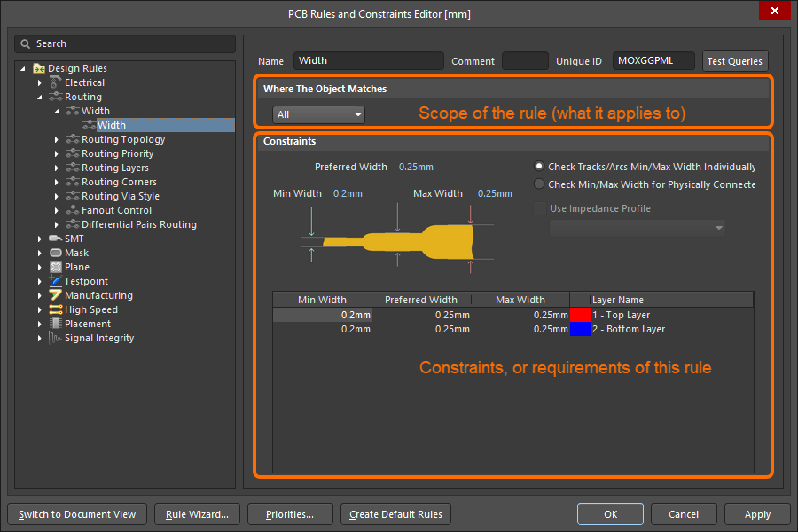Click the High Speed category icon

(55, 309)
